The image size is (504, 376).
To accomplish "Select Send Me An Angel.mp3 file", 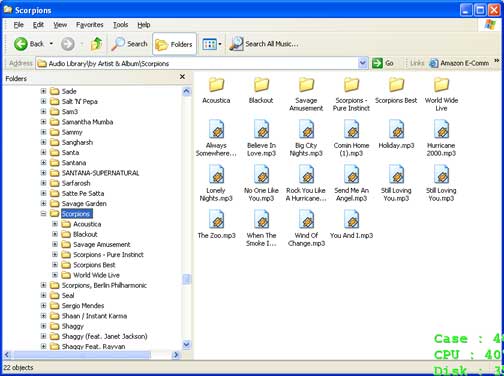I will pyautogui.click(x=351, y=183).
